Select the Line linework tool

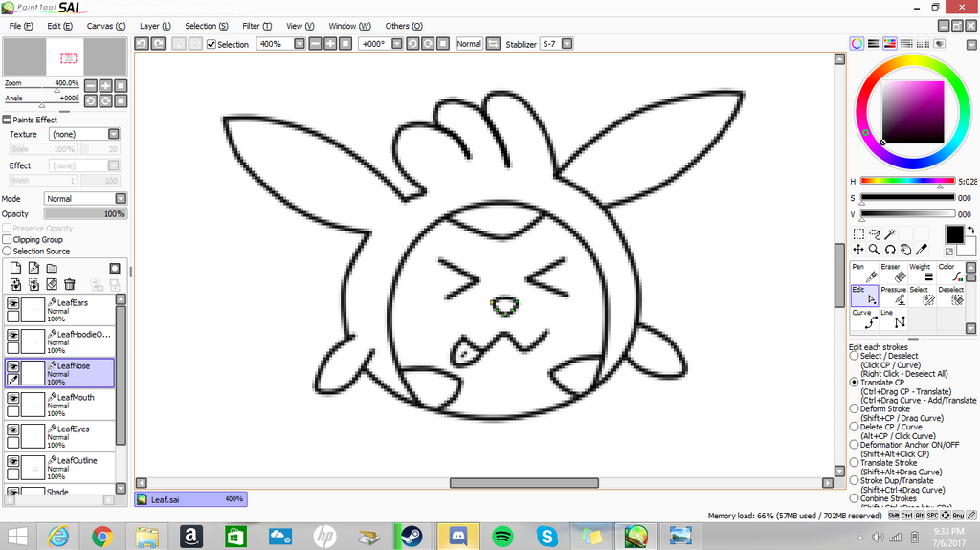893,319
